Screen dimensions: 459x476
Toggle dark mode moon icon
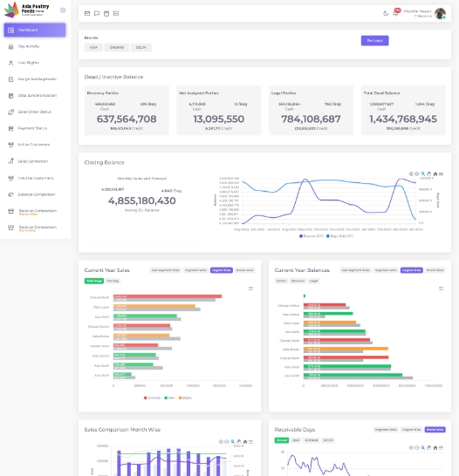pyautogui.click(x=386, y=13)
